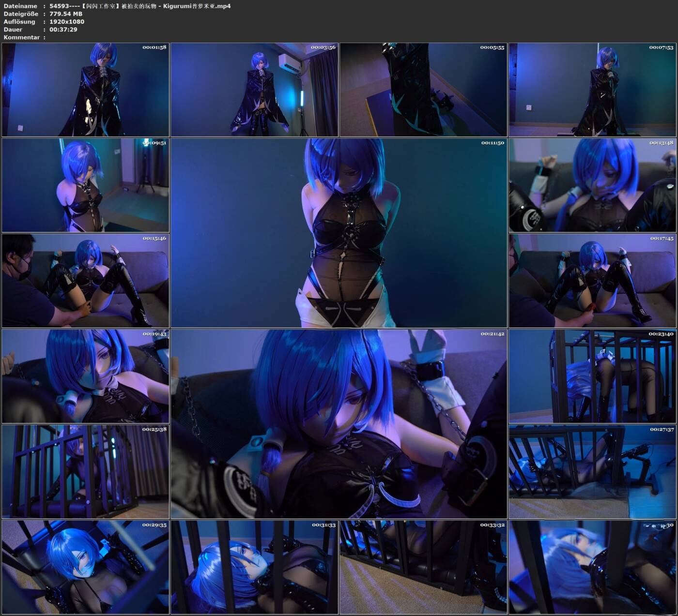Select the frame at 00:31:33

[x=254, y=568]
